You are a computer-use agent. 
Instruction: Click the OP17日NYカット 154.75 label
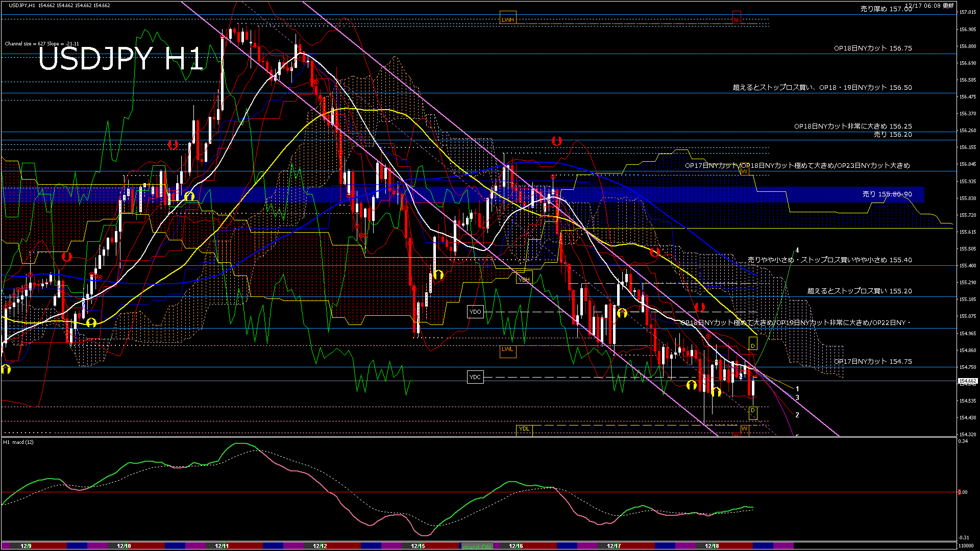873,361
